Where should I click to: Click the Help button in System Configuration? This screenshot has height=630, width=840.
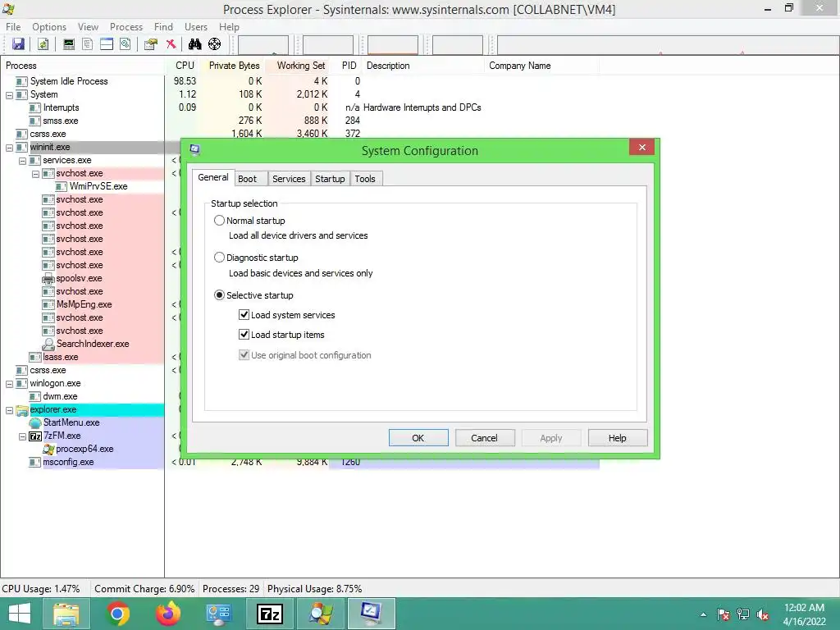(618, 438)
